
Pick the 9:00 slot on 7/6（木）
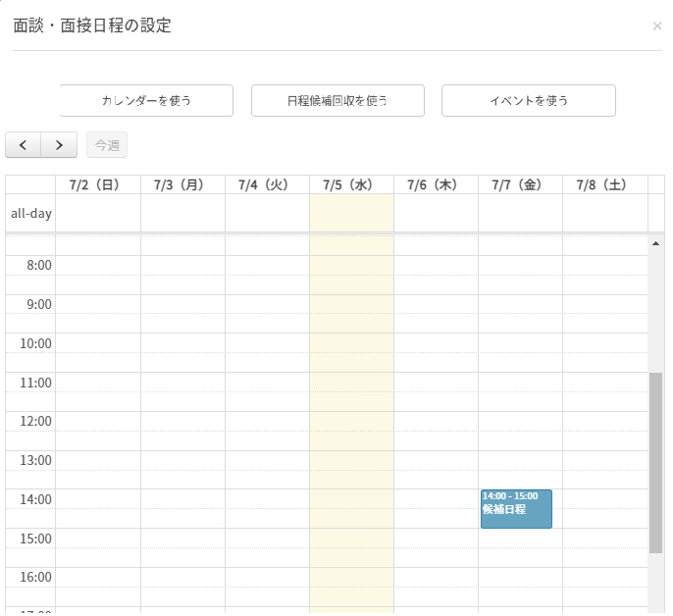pos(436,304)
